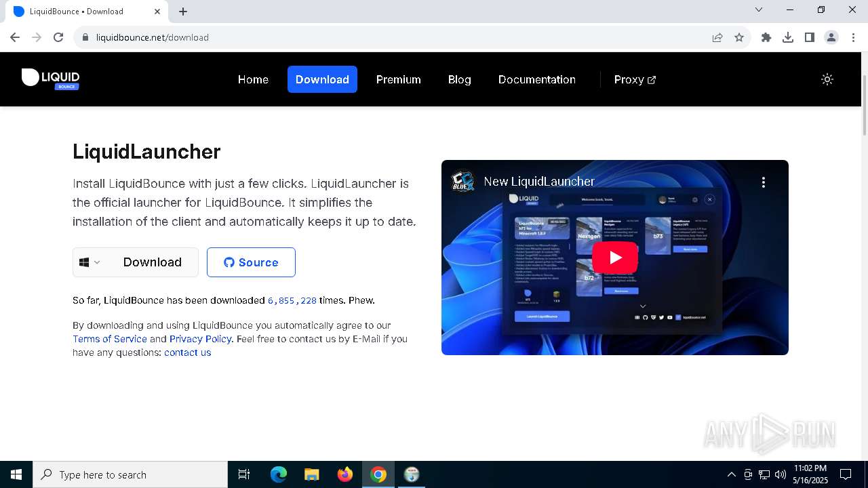Open the Terms of Service link
This screenshot has width=868, height=488.
pyautogui.click(x=110, y=339)
